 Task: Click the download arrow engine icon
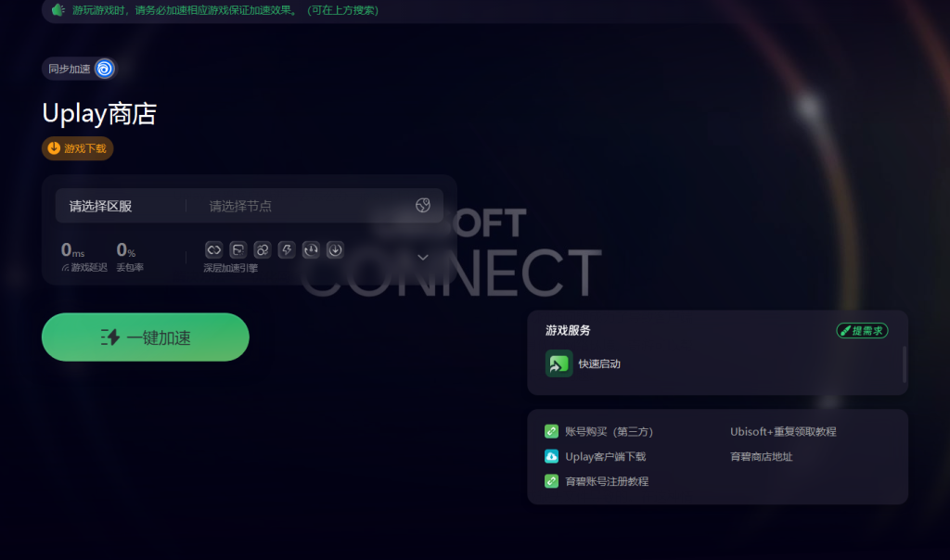click(335, 250)
